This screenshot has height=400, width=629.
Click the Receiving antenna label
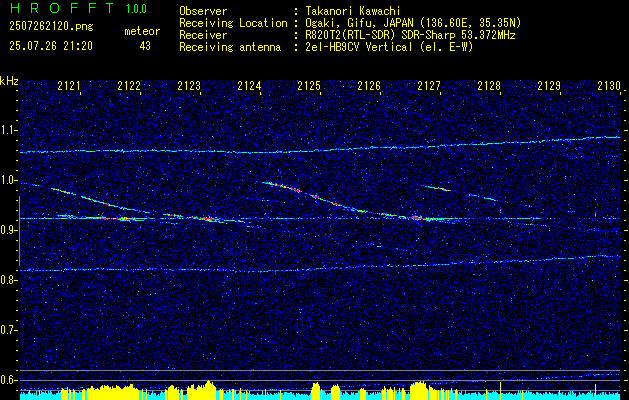pos(230,47)
